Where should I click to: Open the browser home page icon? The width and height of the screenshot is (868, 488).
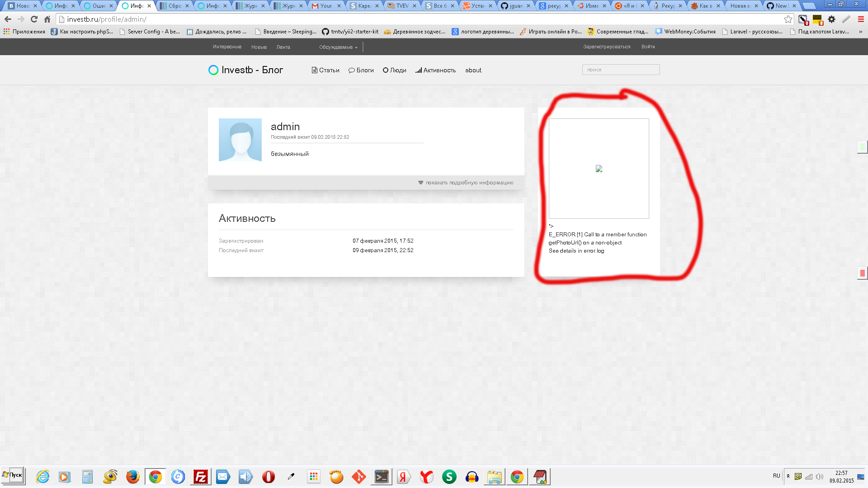click(x=47, y=19)
